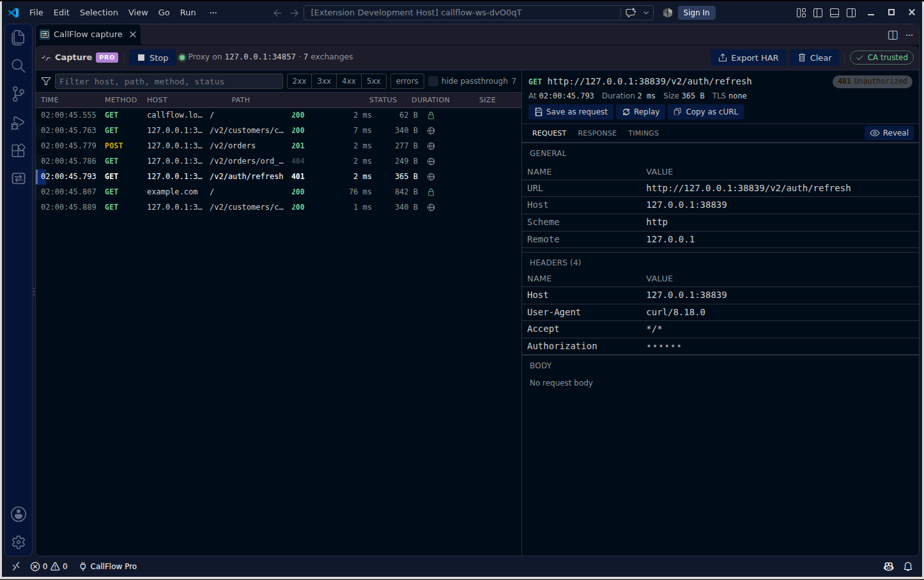
Task: Open the Go menu
Action: 164,13
